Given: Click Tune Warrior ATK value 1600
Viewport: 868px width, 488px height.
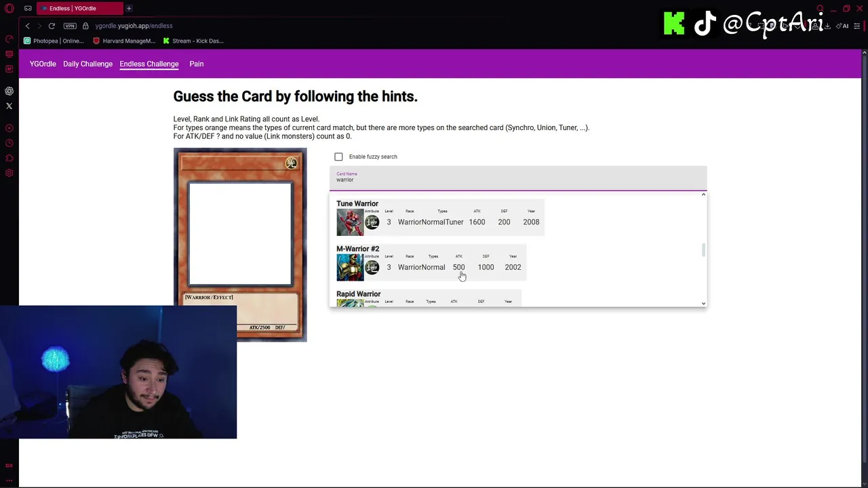Looking at the screenshot, I should [x=477, y=222].
